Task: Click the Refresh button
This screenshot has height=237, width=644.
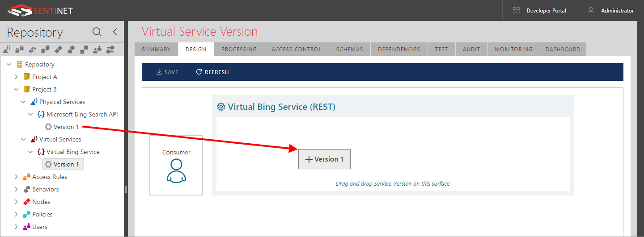Action: coord(212,72)
